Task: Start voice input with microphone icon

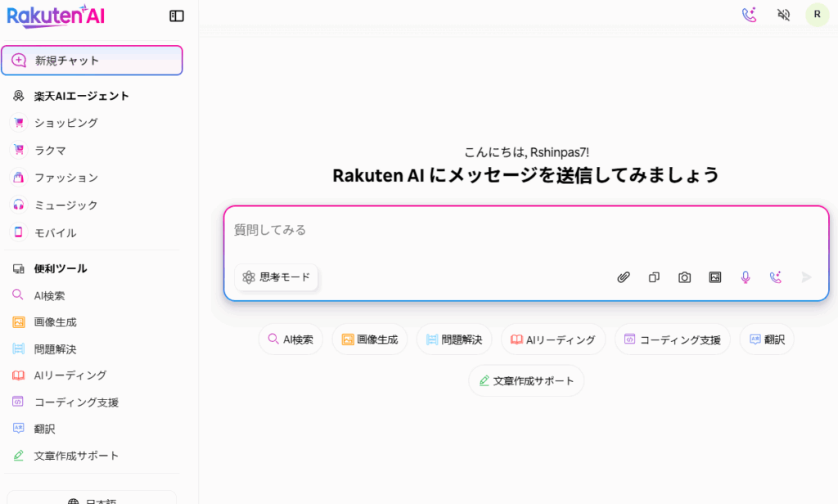Action: [746, 277]
